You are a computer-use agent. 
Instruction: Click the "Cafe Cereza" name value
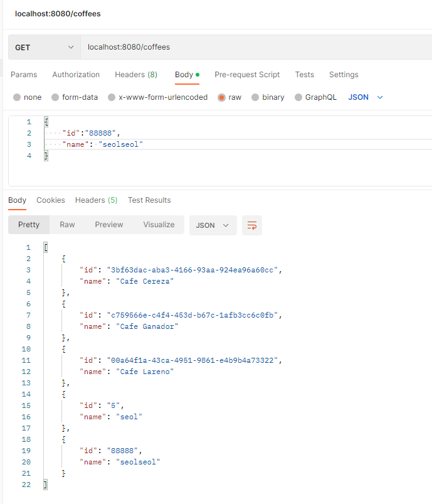tap(145, 281)
